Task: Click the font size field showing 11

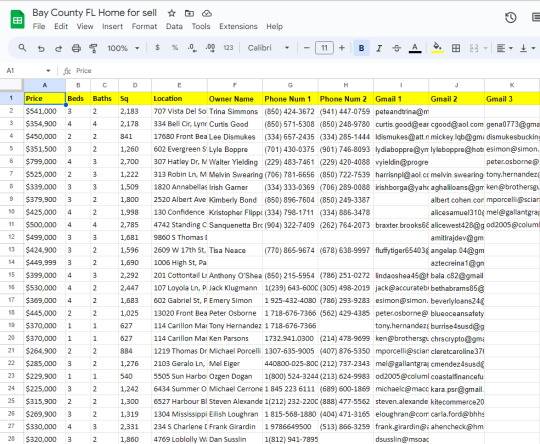Action: (x=324, y=48)
